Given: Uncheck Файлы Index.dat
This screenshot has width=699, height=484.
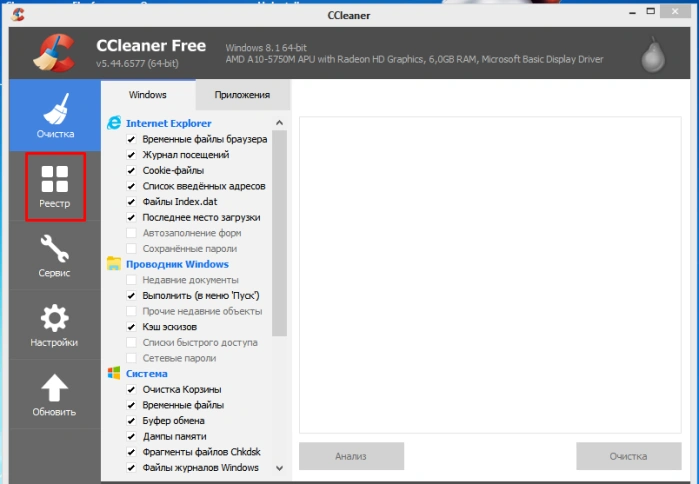Looking at the screenshot, I should tap(131, 201).
